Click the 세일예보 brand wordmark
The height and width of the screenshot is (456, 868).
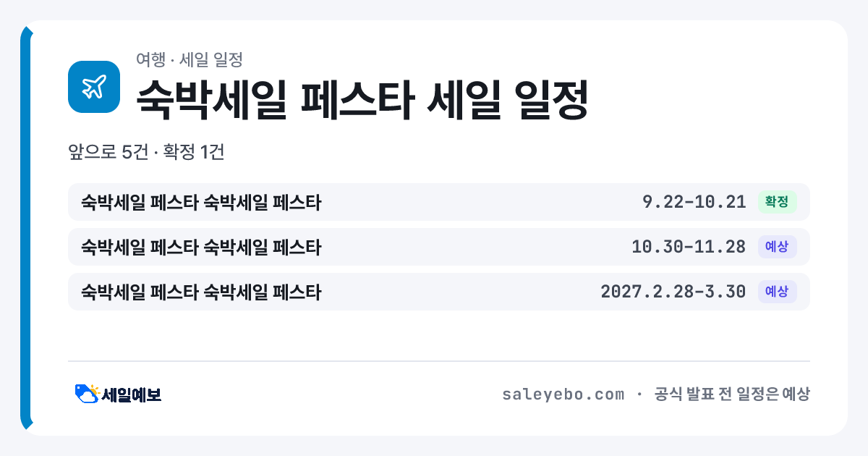(131, 394)
